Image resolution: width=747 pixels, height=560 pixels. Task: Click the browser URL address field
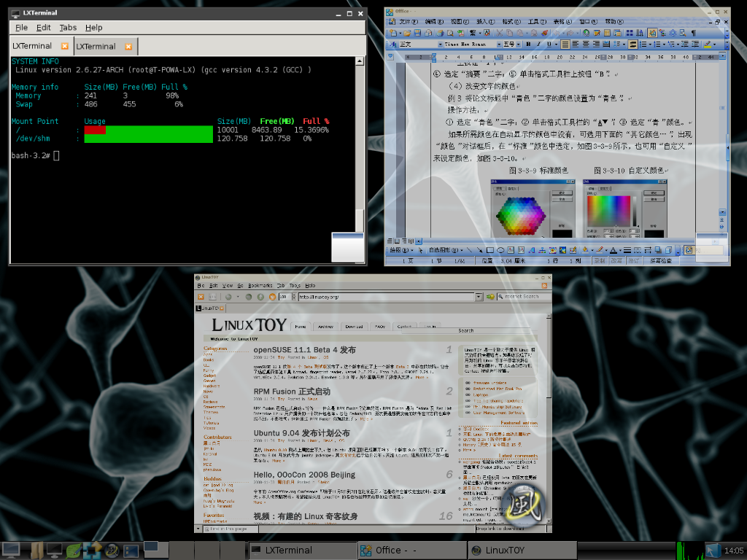tap(387, 297)
